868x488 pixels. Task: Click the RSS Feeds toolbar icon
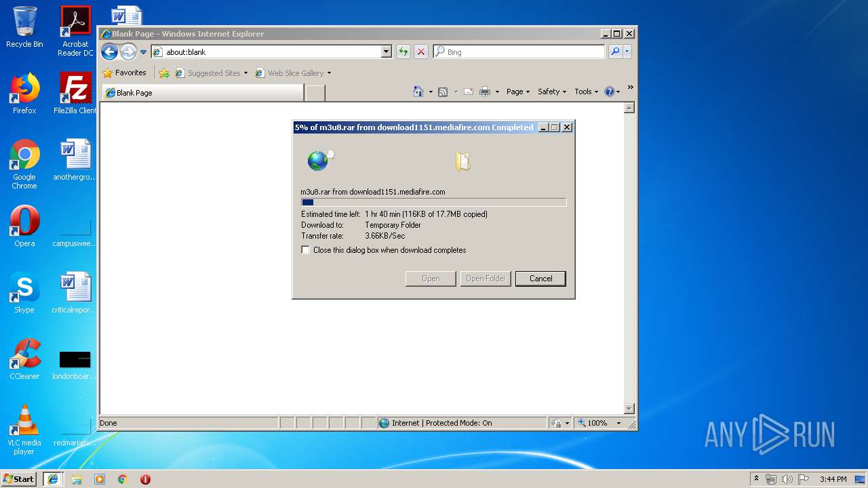(443, 91)
